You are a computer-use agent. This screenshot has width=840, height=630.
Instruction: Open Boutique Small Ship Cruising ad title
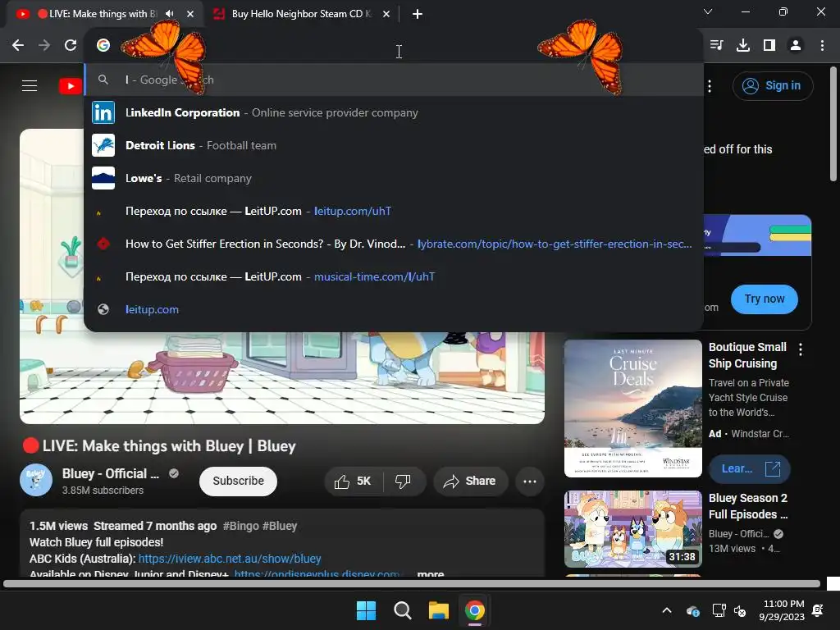748,355
